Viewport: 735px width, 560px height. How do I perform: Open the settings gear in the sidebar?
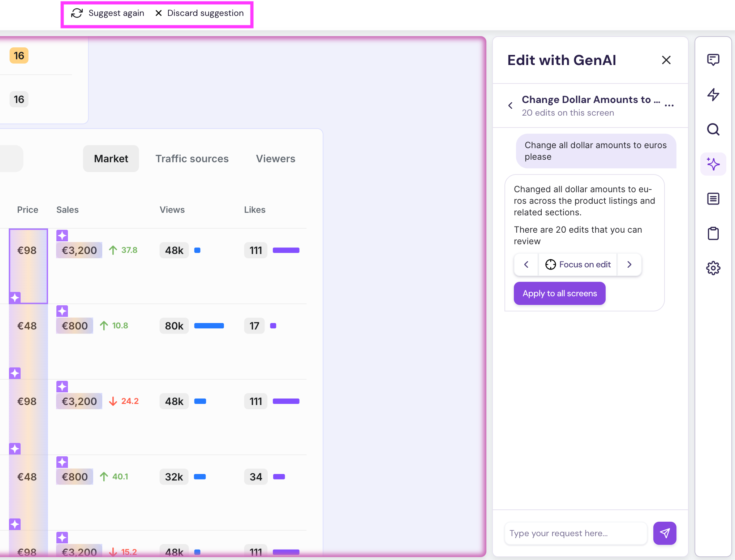click(x=713, y=268)
